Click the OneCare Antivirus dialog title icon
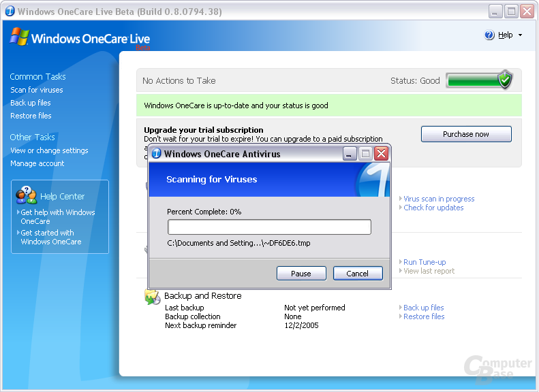The height and width of the screenshot is (392, 539). coord(157,153)
